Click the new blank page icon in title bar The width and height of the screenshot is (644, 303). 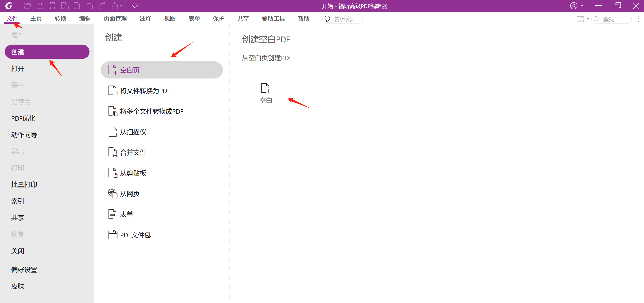[77, 6]
